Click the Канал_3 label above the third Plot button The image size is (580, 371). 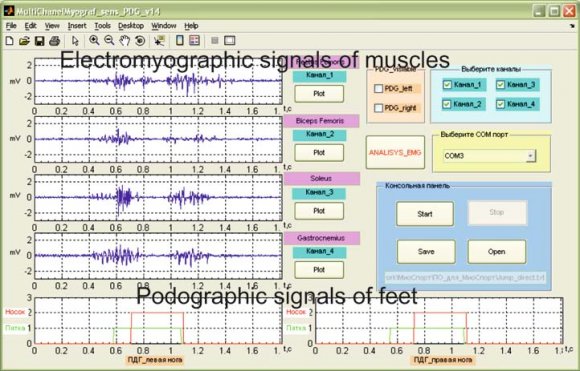coord(319,193)
